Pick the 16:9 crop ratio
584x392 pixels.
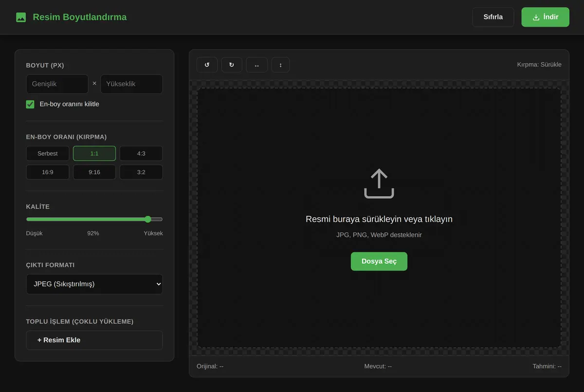tap(48, 172)
